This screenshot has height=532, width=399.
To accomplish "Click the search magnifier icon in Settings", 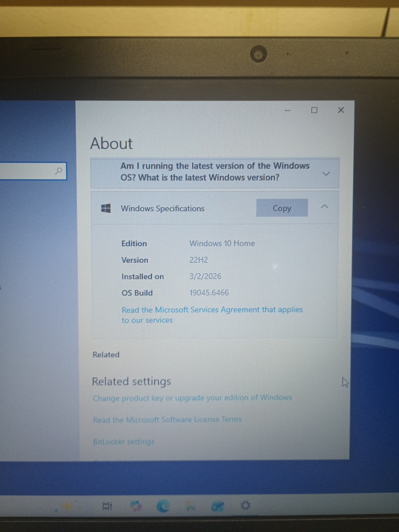I will pos(59,171).
